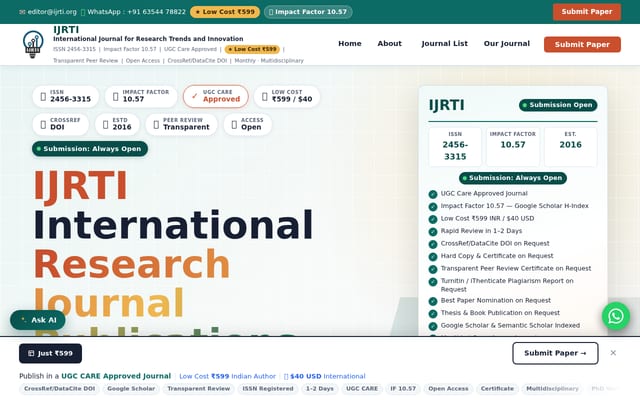Click the ESTD 2016 pill
Viewport: 640px width, 400px height.
point(117,124)
